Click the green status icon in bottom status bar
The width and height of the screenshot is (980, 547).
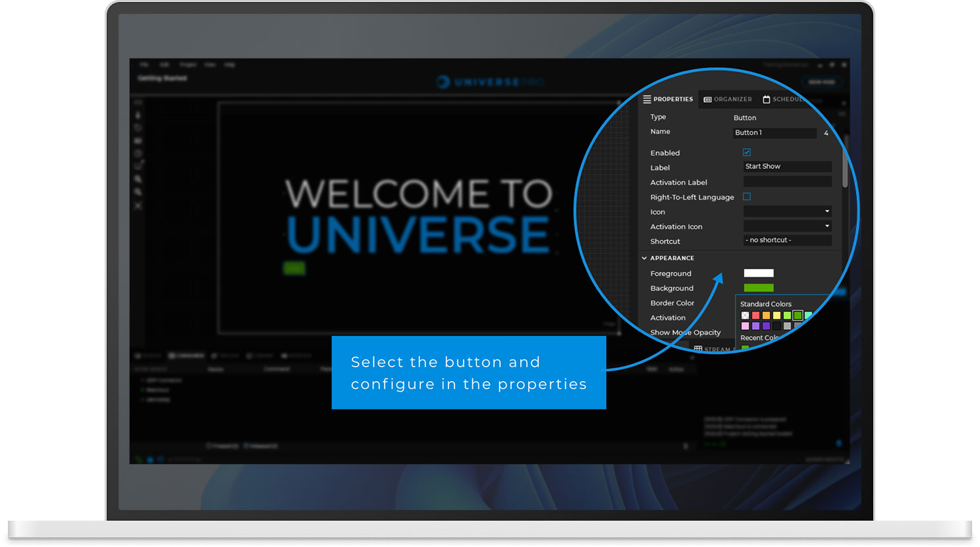(138, 459)
